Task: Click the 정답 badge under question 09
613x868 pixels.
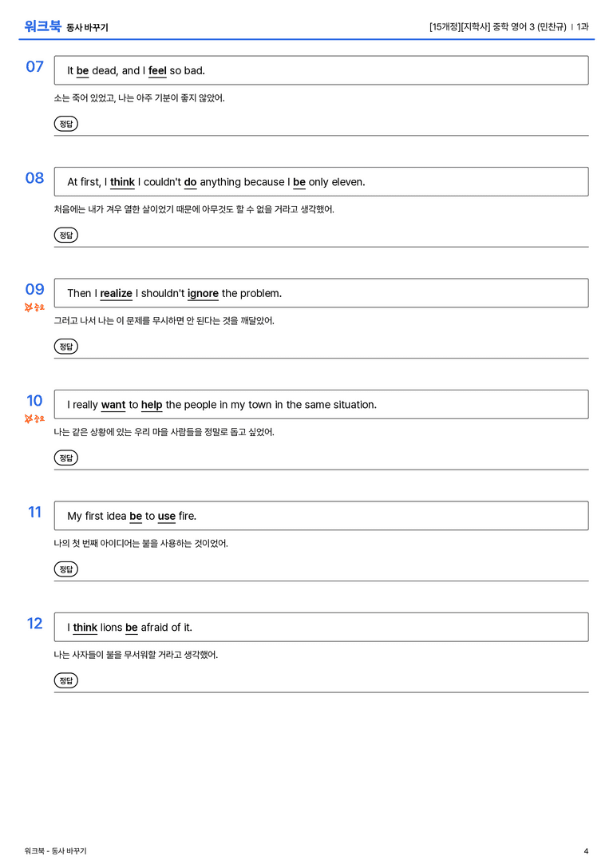Action: coord(65,346)
